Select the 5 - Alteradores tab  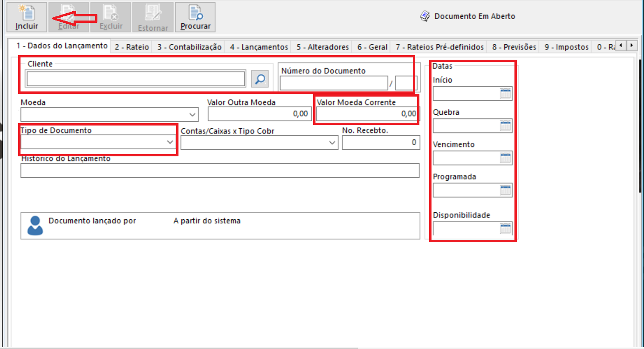tap(323, 47)
